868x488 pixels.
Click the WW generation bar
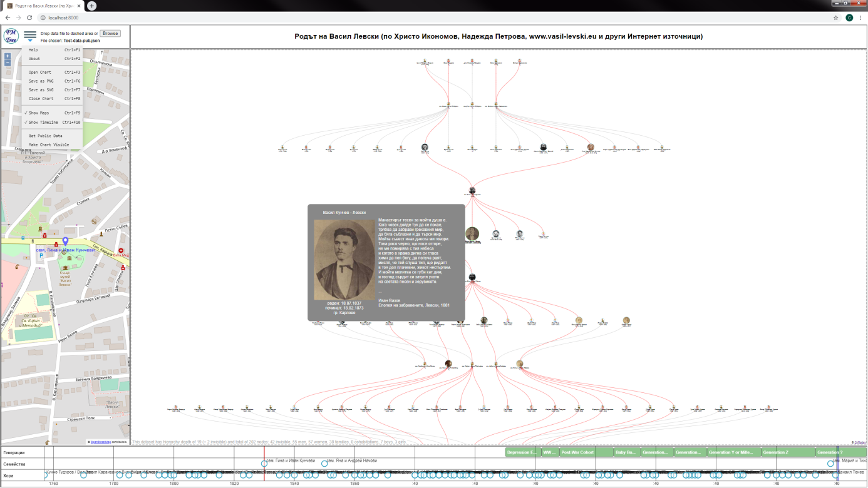click(549, 452)
